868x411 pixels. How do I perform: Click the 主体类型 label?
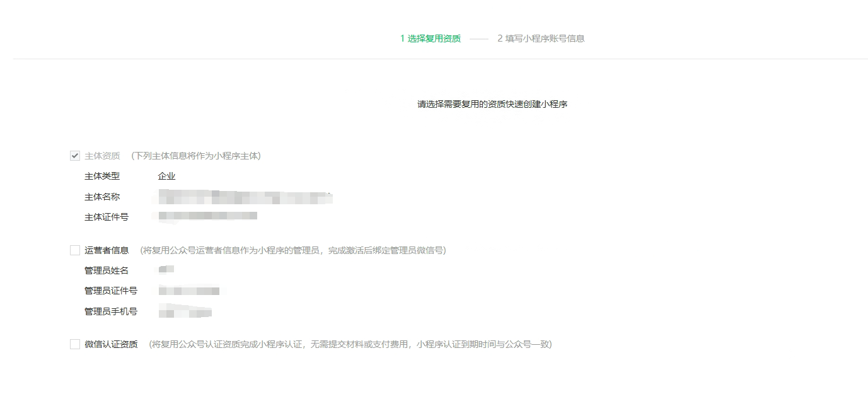tap(102, 177)
